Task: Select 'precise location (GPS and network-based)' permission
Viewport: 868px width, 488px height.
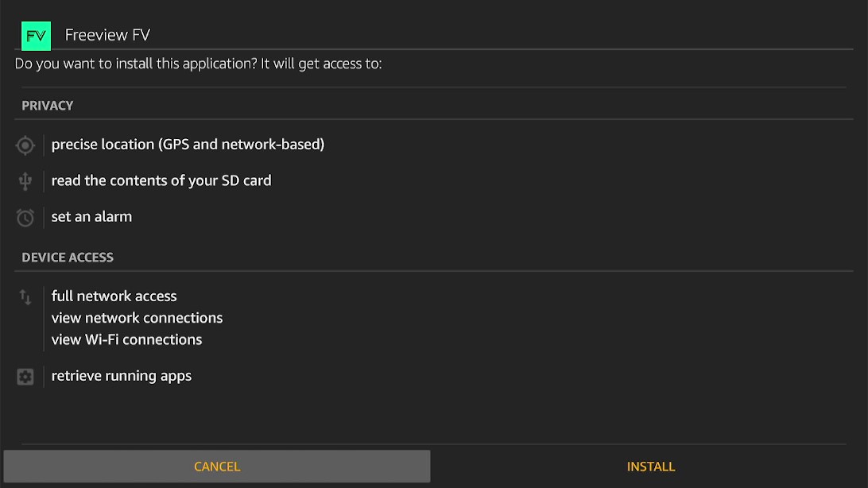Action: [188, 145]
